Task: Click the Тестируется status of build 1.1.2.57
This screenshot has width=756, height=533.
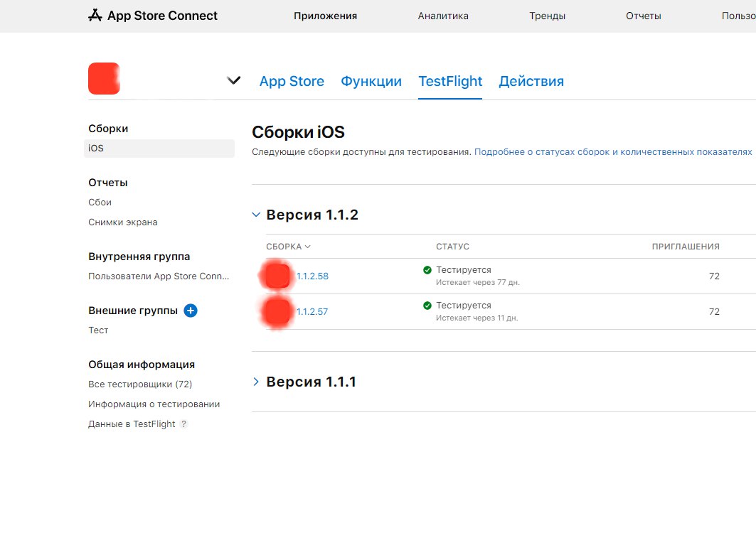Action: click(464, 306)
